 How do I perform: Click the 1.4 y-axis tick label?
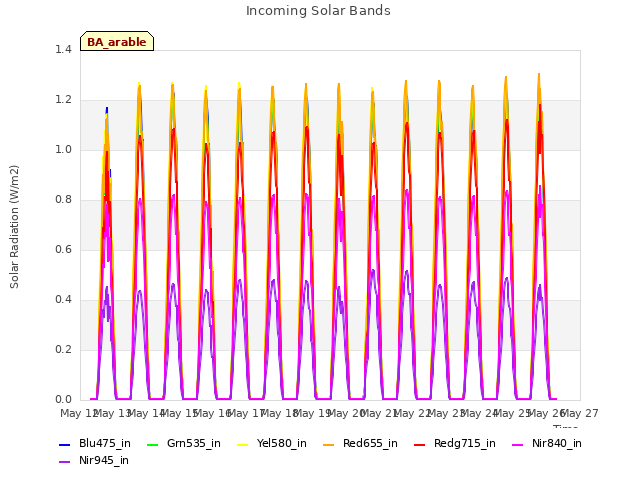click(63, 49)
